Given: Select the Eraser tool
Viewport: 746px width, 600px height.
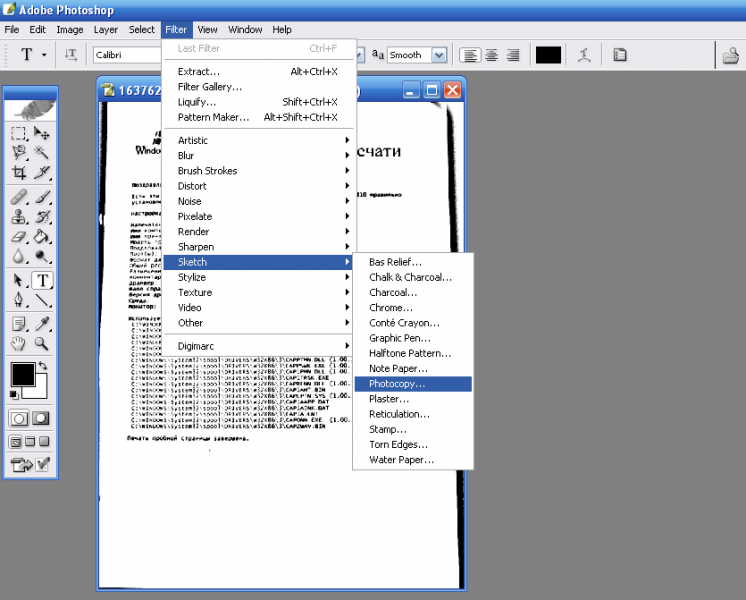Looking at the screenshot, I should tap(19, 236).
